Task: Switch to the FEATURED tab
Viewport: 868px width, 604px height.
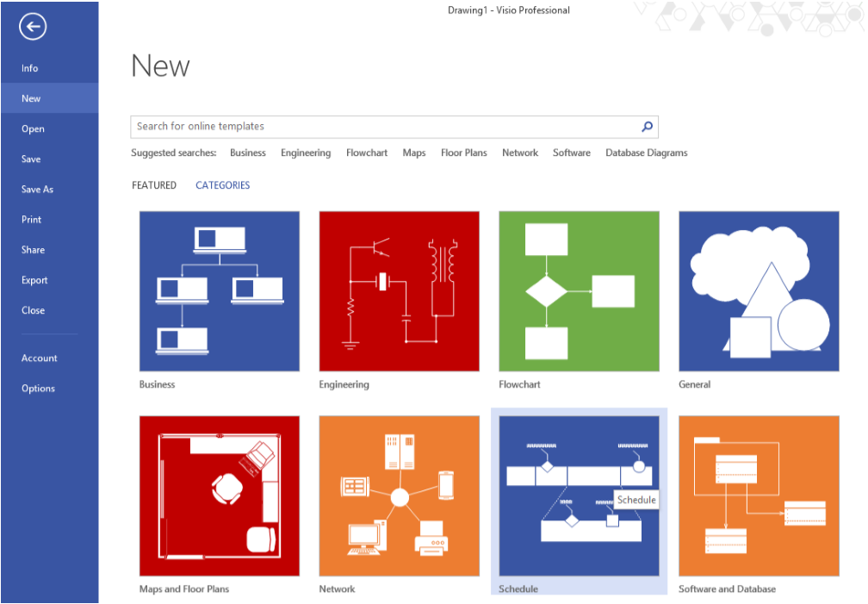Action: click(x=154, y=184)
